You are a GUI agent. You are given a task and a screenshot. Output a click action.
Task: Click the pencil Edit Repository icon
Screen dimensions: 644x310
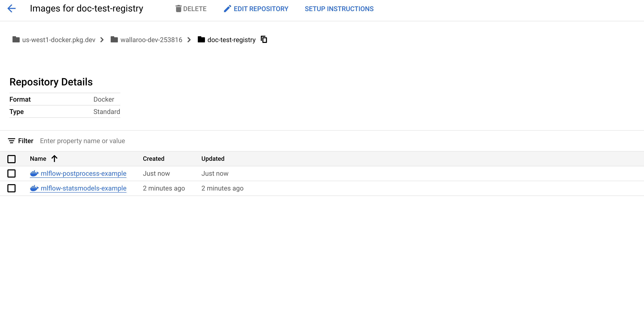click(227, 9)
